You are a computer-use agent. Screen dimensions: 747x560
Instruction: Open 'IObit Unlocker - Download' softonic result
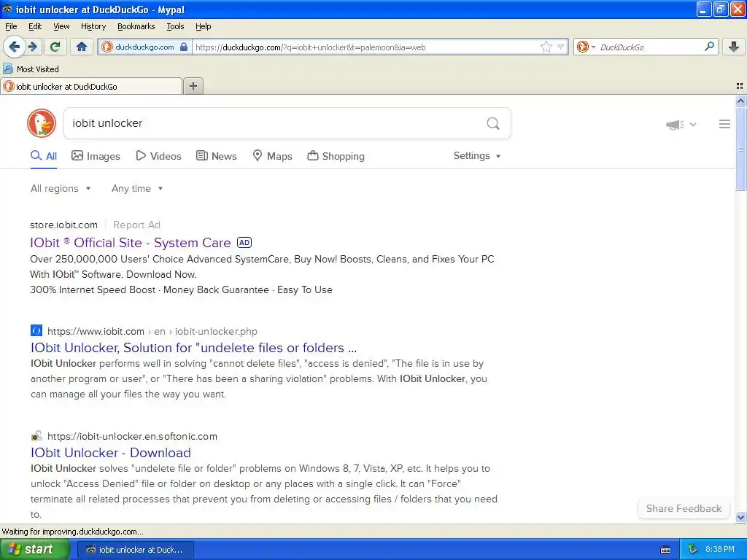pyautogui.click(x=111, y=452)
